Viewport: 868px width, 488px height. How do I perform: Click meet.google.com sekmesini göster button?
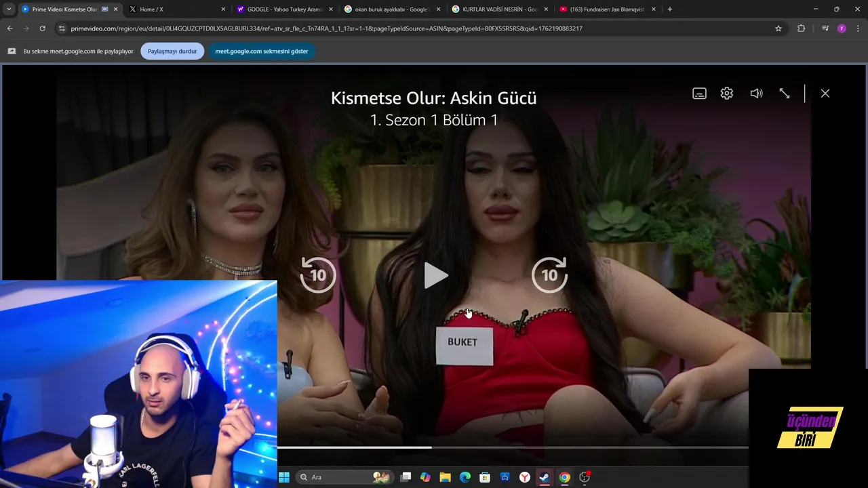click(262, 52)
